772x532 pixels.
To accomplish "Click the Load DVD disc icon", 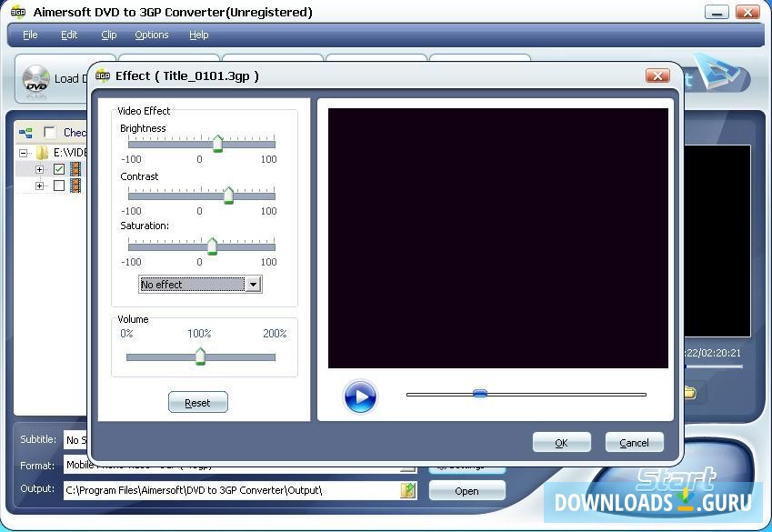I will [36, 79].
